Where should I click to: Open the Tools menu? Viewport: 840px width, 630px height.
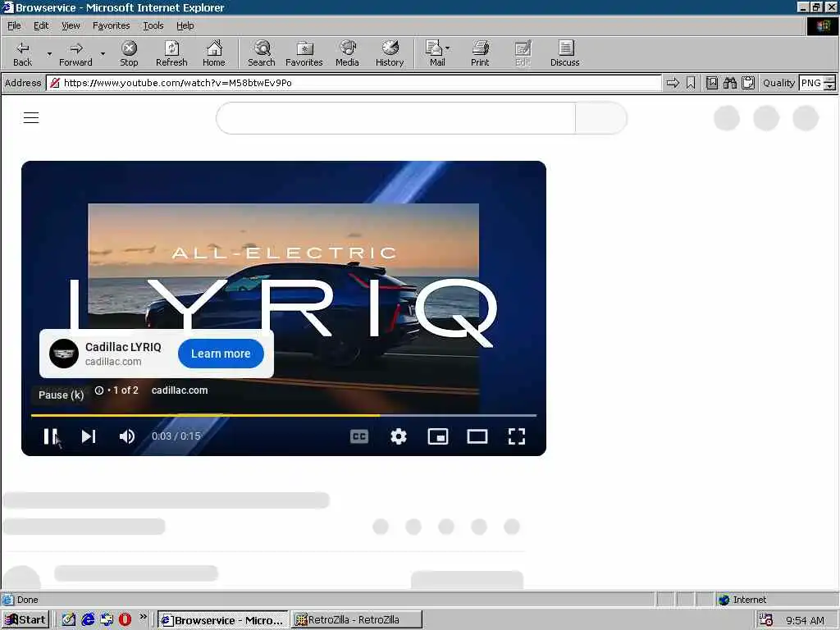153,25
